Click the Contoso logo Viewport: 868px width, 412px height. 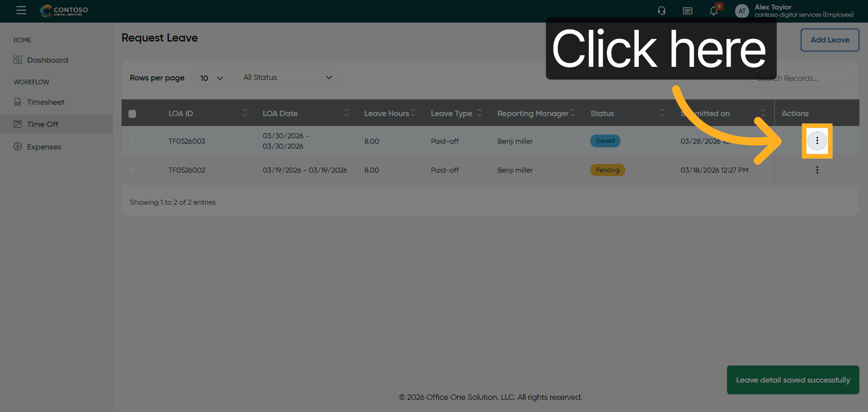pyautogui.click(x=64, y=11)
